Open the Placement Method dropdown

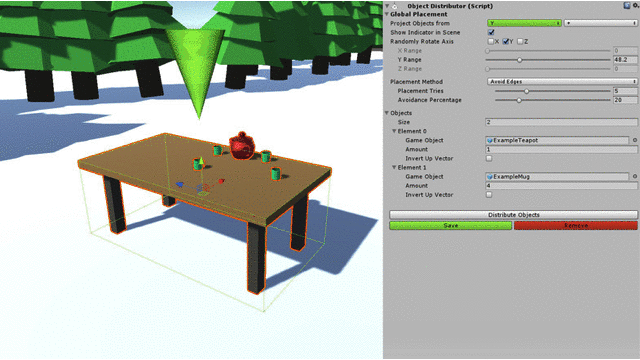562,82
